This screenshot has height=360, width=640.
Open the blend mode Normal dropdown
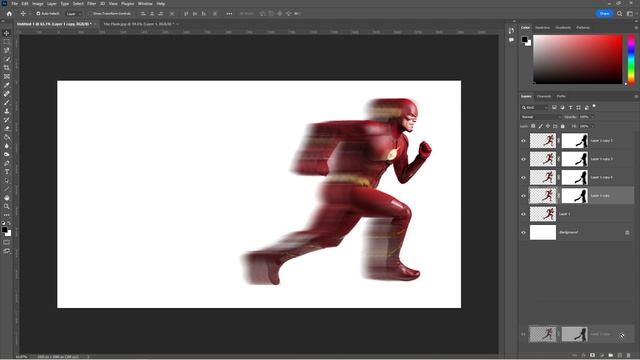coord(541,117)
